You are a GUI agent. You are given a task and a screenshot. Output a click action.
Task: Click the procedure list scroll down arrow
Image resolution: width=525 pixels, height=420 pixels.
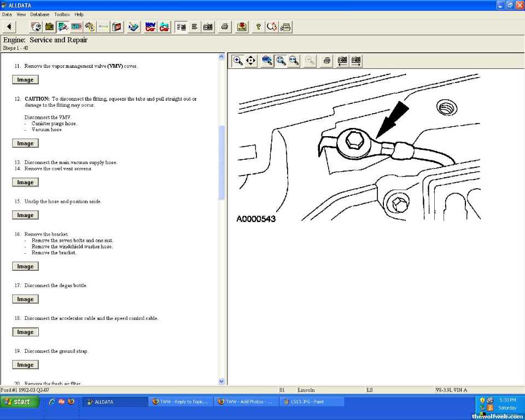click(221, 381)
